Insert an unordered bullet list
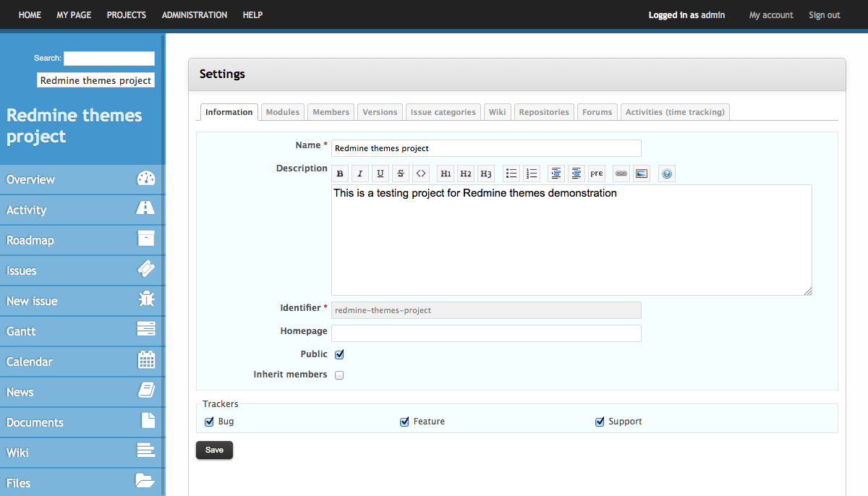The height and width of the screenshot is (496, 868). click(511, 174)
